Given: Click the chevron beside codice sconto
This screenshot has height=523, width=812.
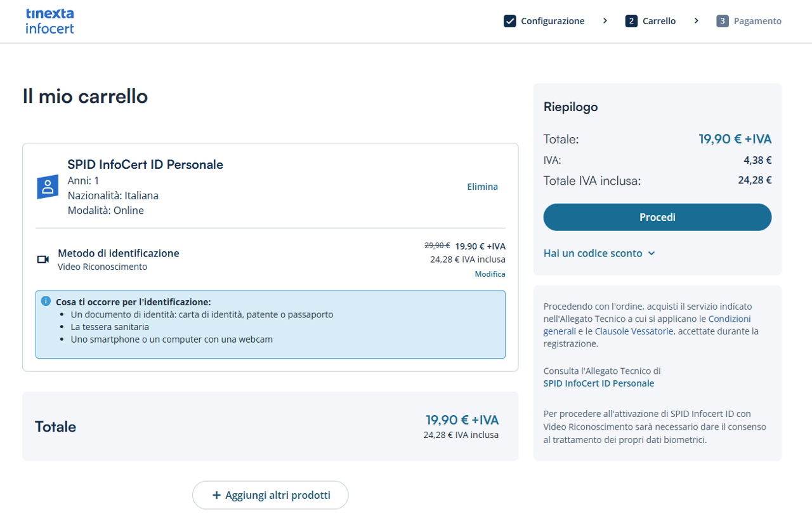Looking at the screenshot, I should (652, 253).
